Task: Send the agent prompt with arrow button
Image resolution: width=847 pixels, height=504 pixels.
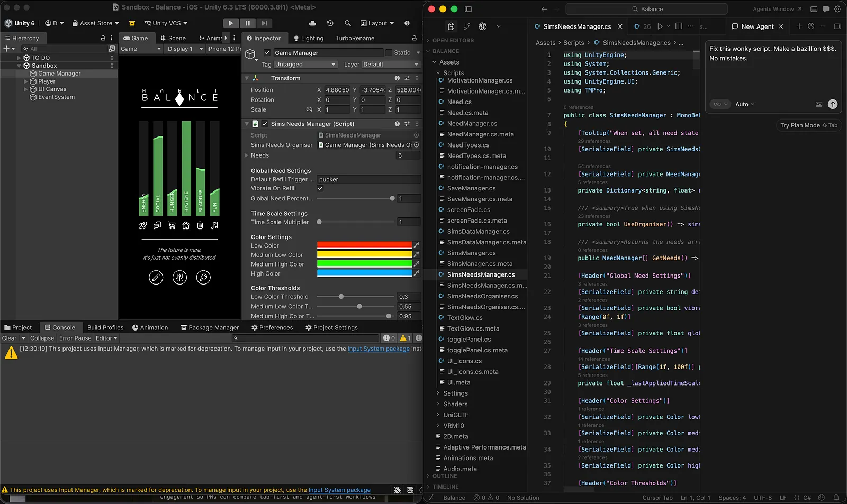Action: point(833,104)
